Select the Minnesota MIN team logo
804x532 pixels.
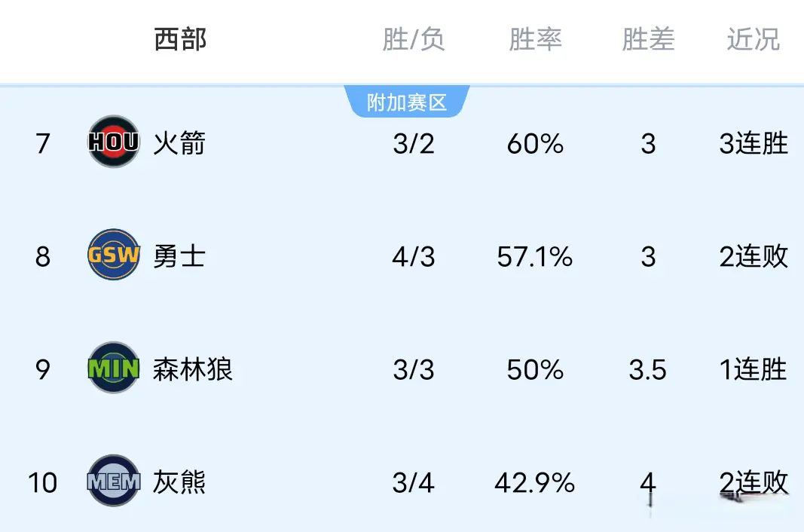pos(114,368)
